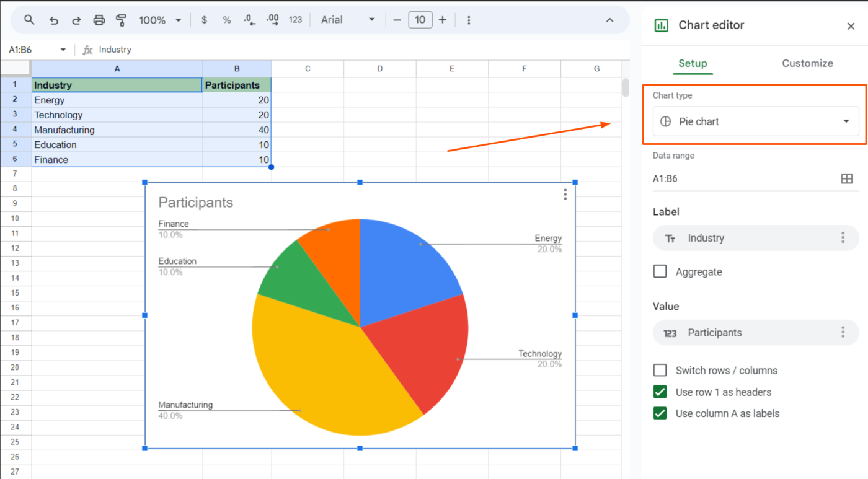
Task: Click the Participants value chip
Action: point(756,333)
